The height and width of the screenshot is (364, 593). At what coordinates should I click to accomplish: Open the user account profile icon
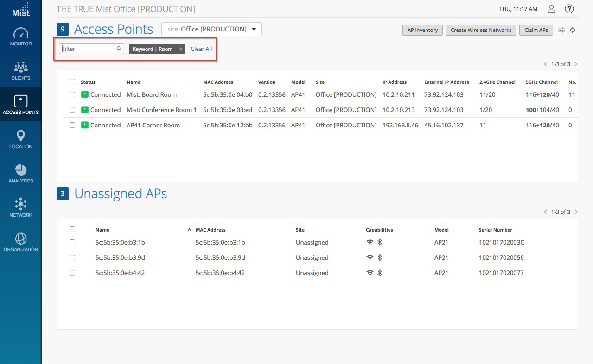[551, 9]
